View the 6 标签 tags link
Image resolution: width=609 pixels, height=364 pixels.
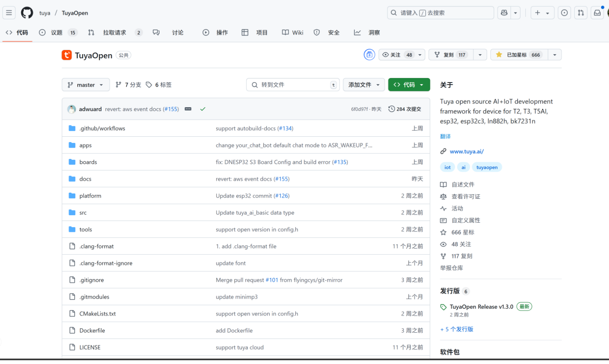(x=159, y=85)
